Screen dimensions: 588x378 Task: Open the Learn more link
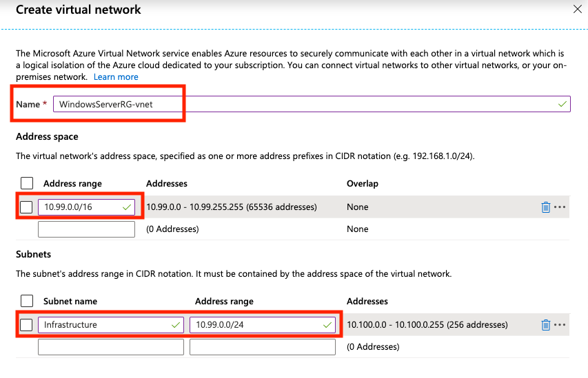116,77
